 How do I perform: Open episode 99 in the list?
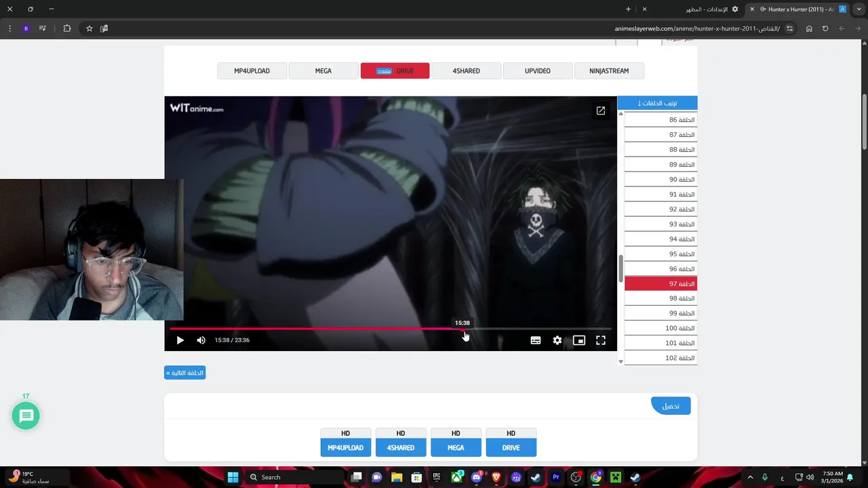tap(660, 313)
